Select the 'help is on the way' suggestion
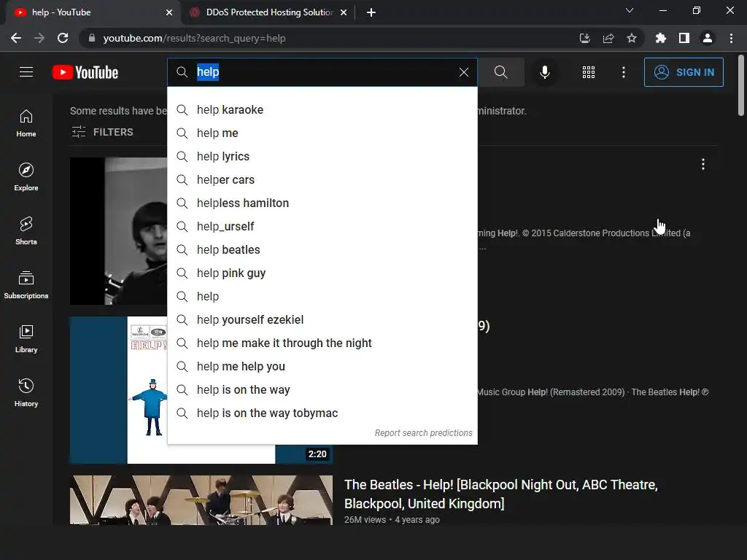 pos(322,389)
